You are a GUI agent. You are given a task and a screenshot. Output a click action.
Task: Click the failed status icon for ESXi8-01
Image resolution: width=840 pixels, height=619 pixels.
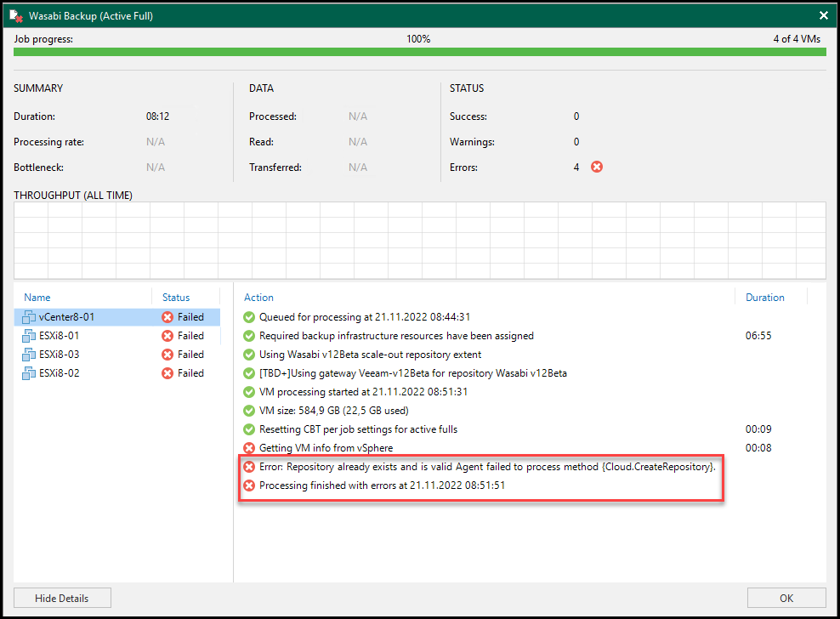point(167,336)
